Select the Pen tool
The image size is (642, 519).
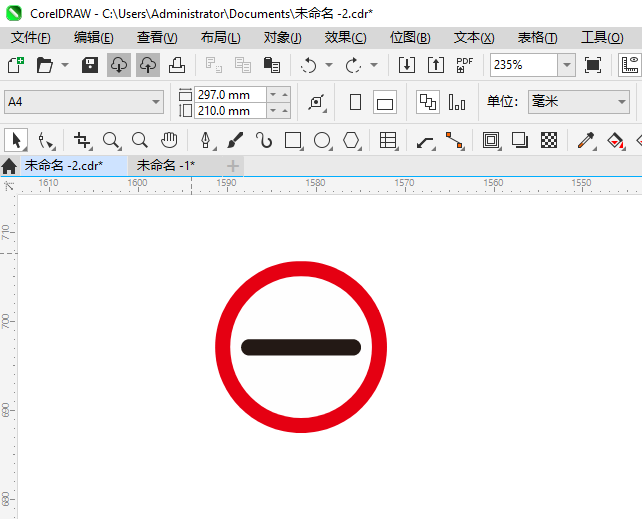pos(206,140)
